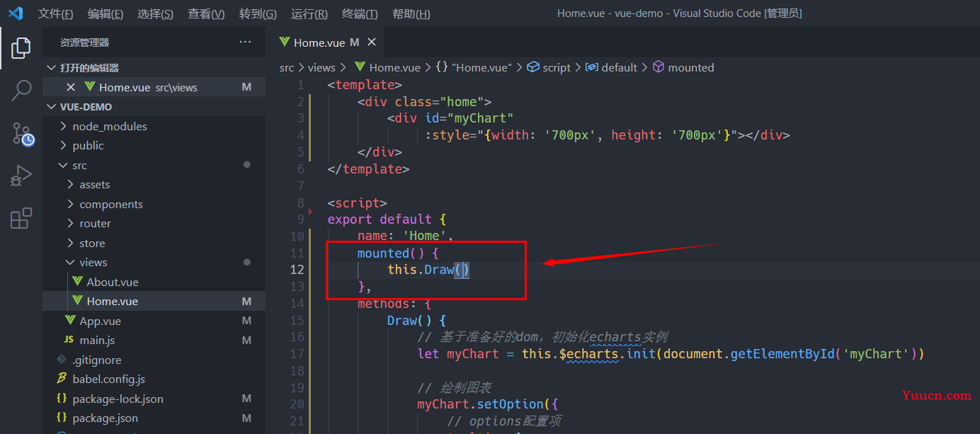Open the Search activity bar icon
This screenshot has height=434, width=980.
(21, 90)
